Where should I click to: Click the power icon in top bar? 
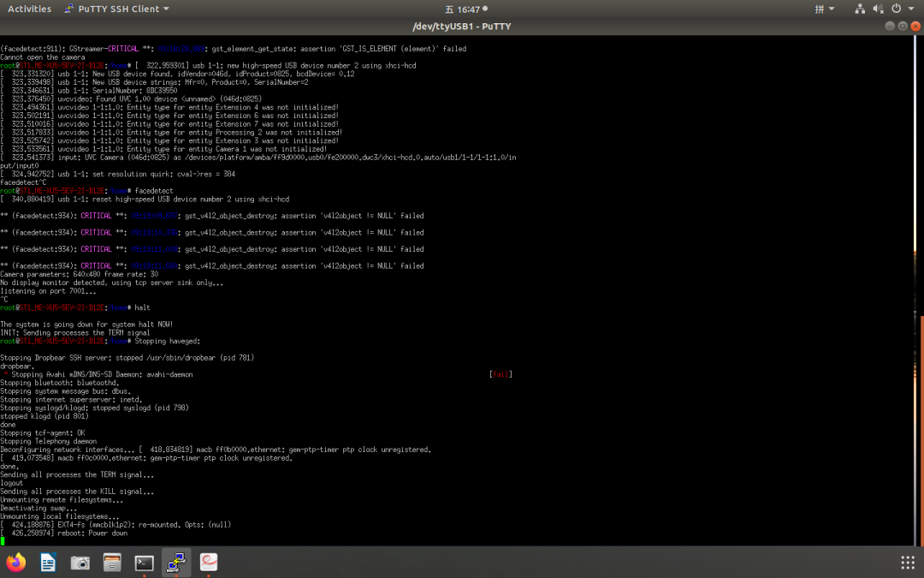pos(897,9)
